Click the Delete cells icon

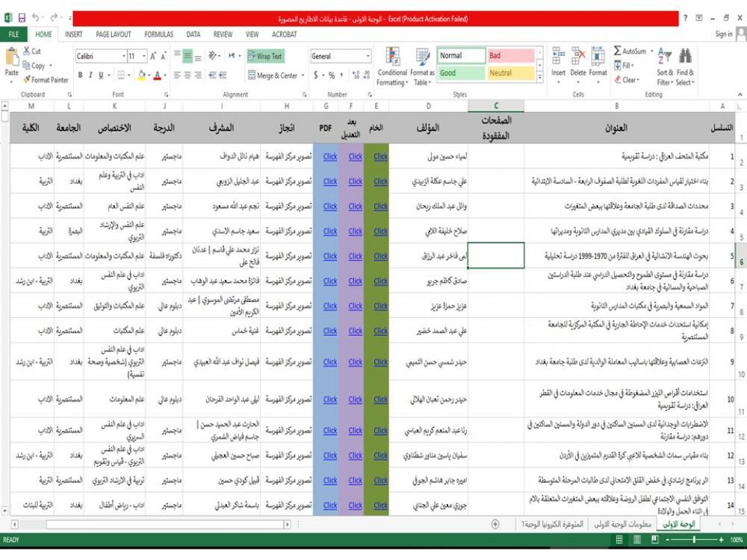578,57
